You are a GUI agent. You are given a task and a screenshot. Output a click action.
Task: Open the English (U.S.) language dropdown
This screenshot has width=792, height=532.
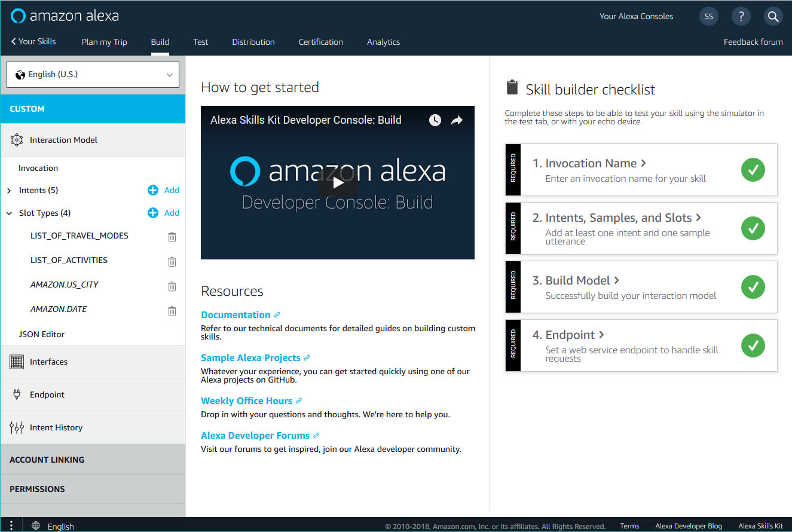(93, 75)
